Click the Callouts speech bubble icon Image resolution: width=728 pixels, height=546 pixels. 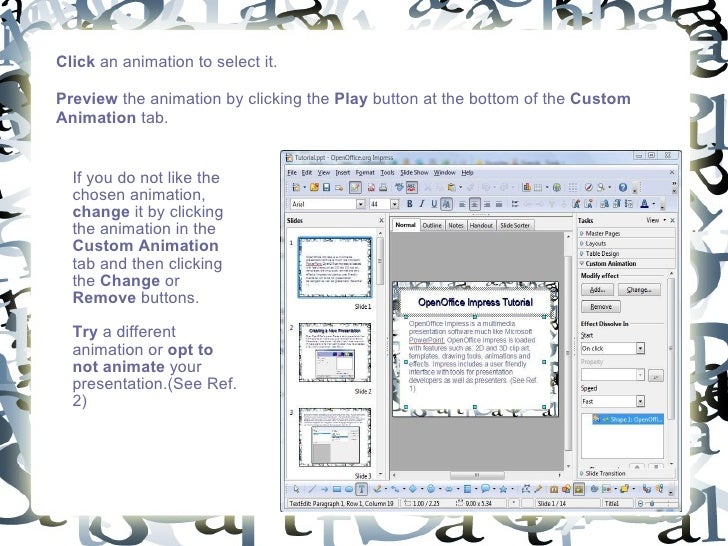(486, 489)
